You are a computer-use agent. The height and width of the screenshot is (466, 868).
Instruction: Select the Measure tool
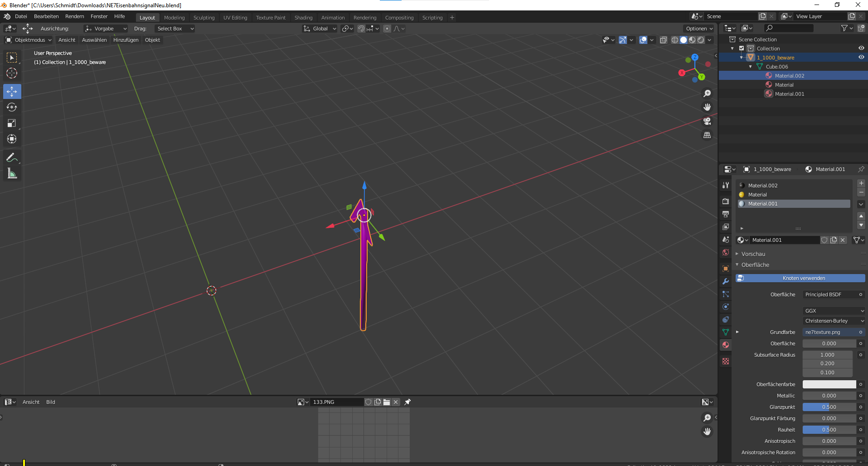click(12, 174)
